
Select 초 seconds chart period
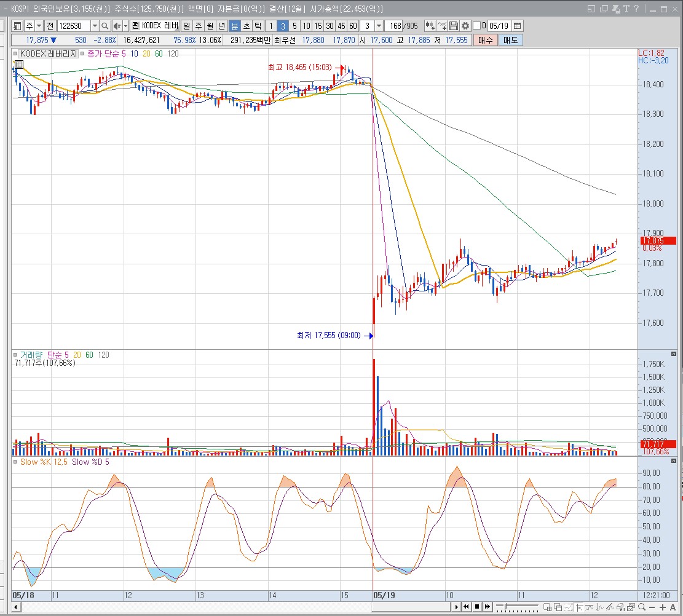coord(246,26)
